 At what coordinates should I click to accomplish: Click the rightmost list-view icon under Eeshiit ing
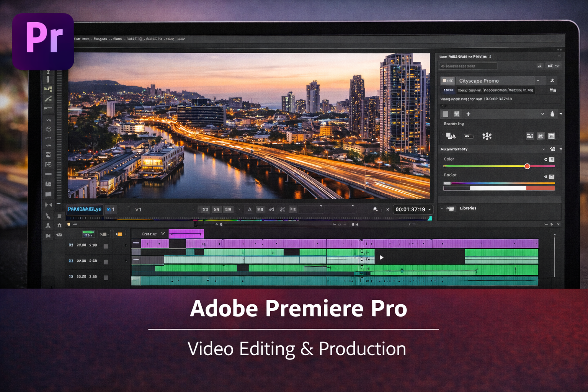tap(551, 136)
